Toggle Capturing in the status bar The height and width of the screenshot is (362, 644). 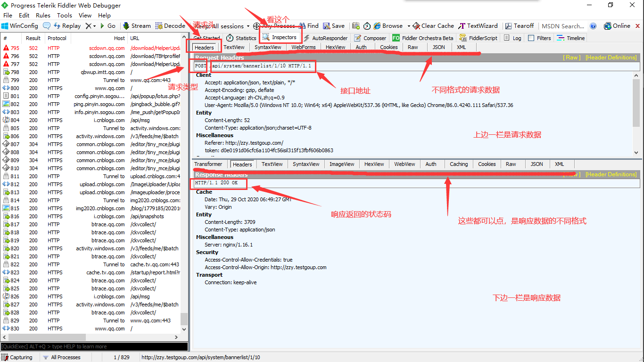(17, 357)
